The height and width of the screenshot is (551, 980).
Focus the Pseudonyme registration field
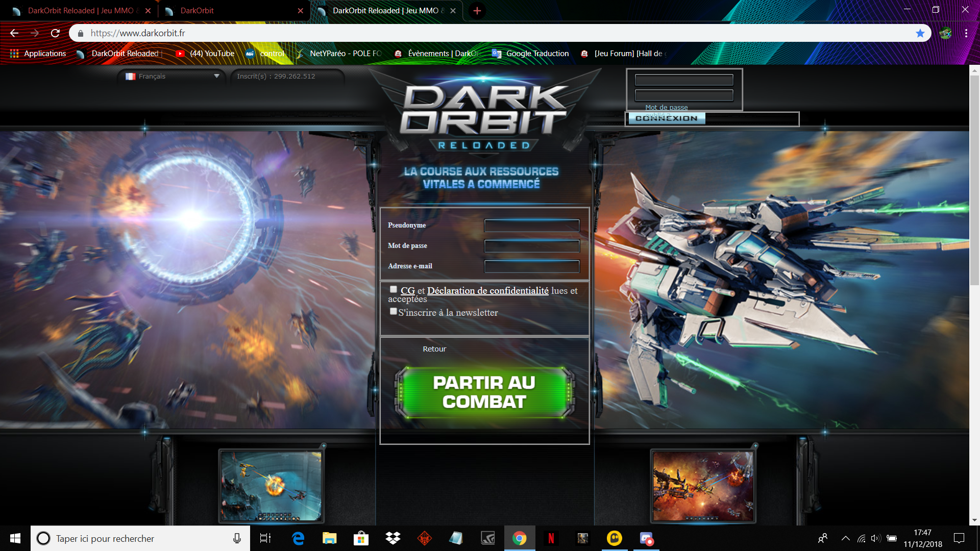click(532, 226)
